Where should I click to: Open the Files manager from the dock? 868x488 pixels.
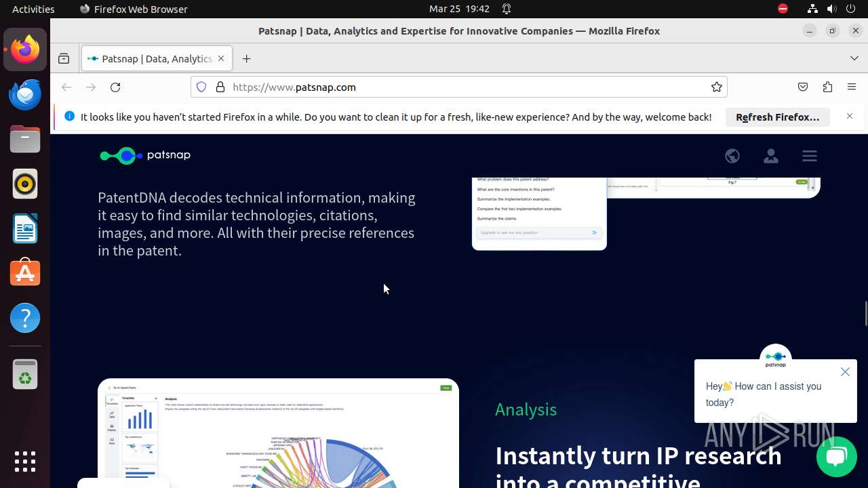coord(25,139)
